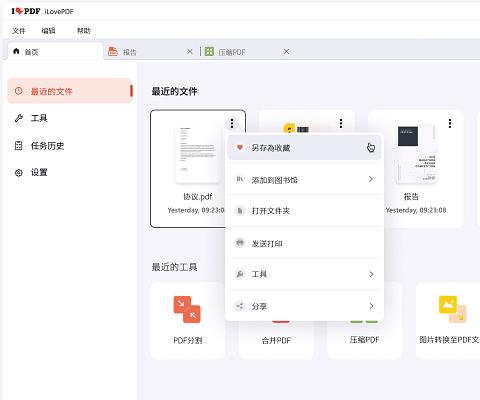Expand the 添加到图书馆 submenu arrow
480x400 pixels.
pos(371,179)
